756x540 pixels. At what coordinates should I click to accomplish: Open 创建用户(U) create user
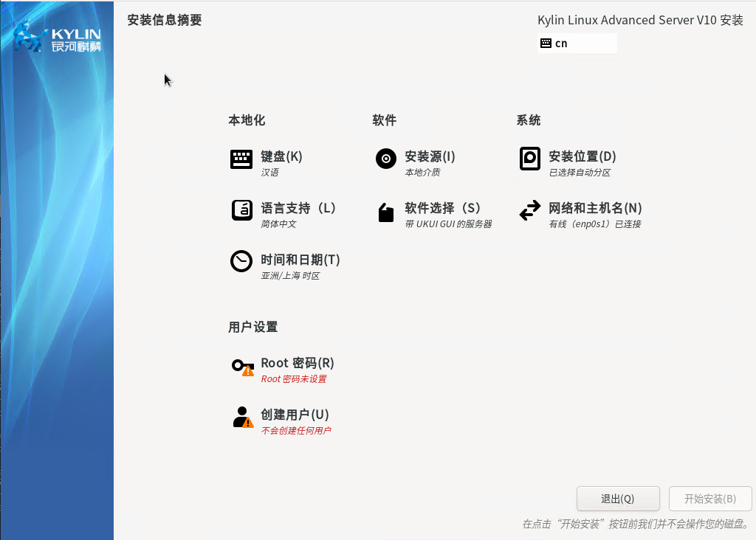pyautogui.click(x=295, y=415)
